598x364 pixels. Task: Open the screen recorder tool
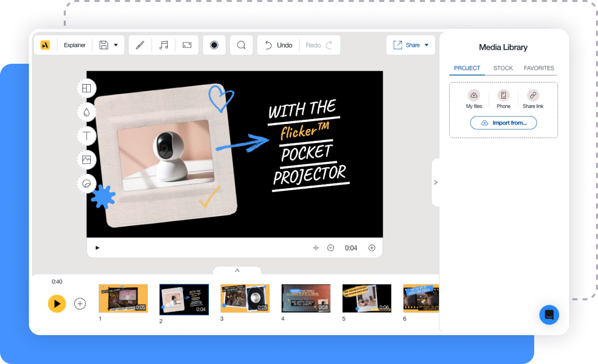tap(214, 45)
